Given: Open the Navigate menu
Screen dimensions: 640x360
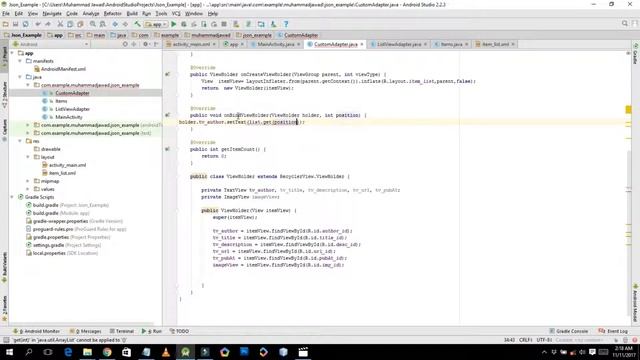Looking at the screenshot, I should [52, 13].
